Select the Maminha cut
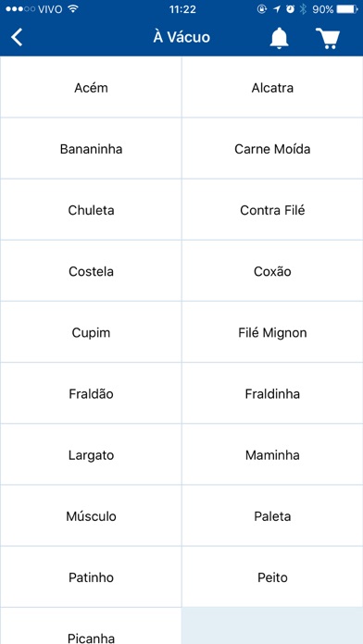The width and height of the screenshot is (363, 644). [272, 454]
